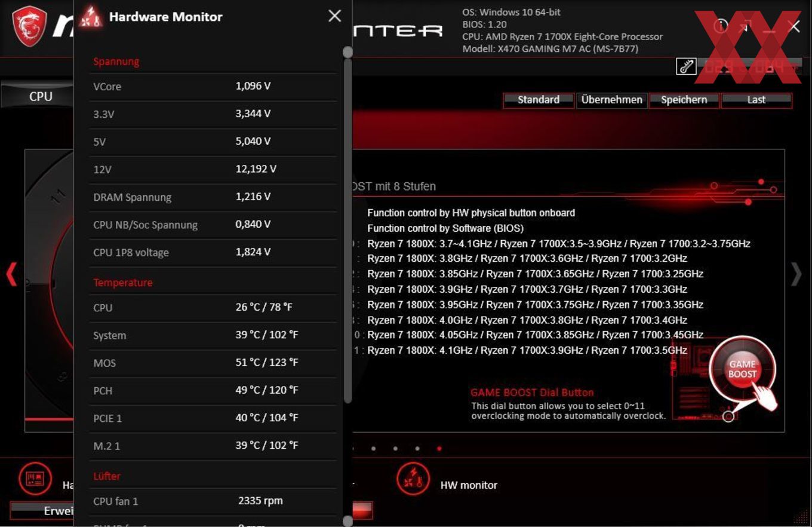This screenshot has height=527, width=812.
Task: Click the HW monitor label
Action: click(469, 485)
